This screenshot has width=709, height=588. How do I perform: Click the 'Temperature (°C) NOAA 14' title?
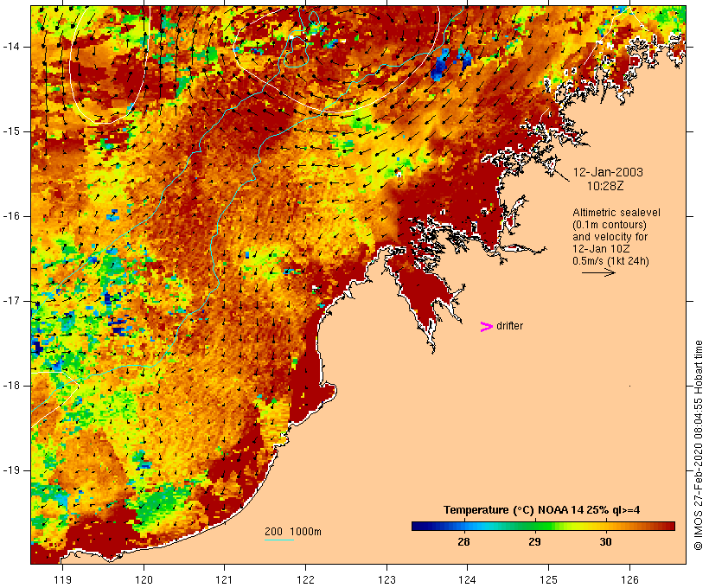[542, 510]
